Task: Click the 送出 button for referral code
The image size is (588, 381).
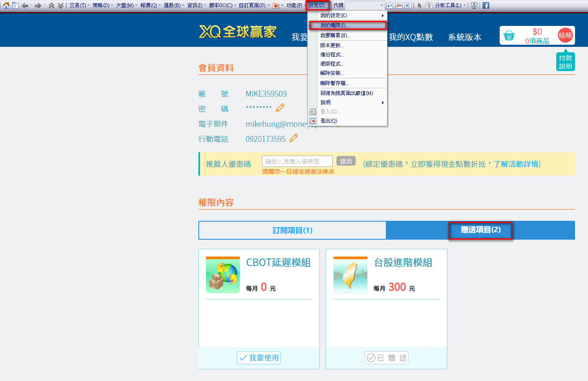Action: coord(346,161)
